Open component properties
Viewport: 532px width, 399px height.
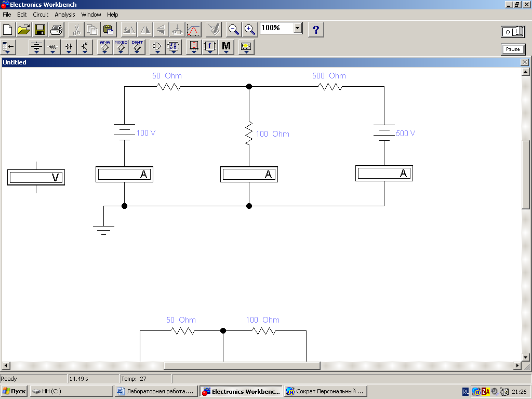[x=214, y=30]
